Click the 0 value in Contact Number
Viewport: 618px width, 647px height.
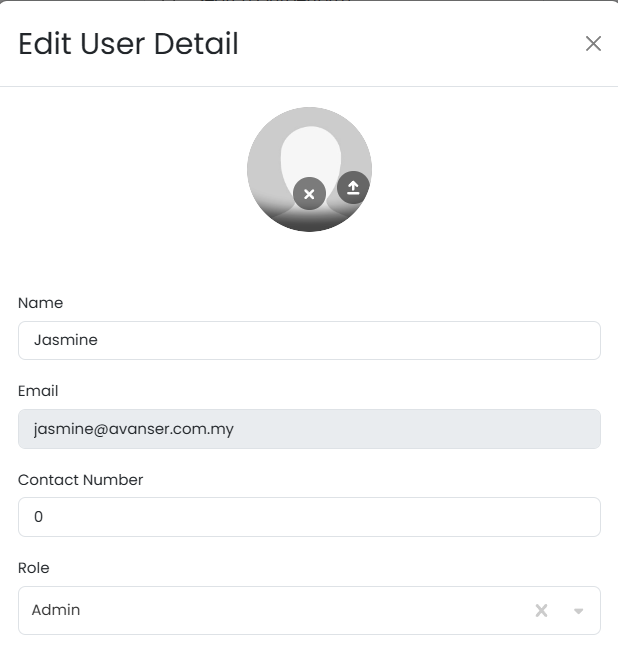39,517
